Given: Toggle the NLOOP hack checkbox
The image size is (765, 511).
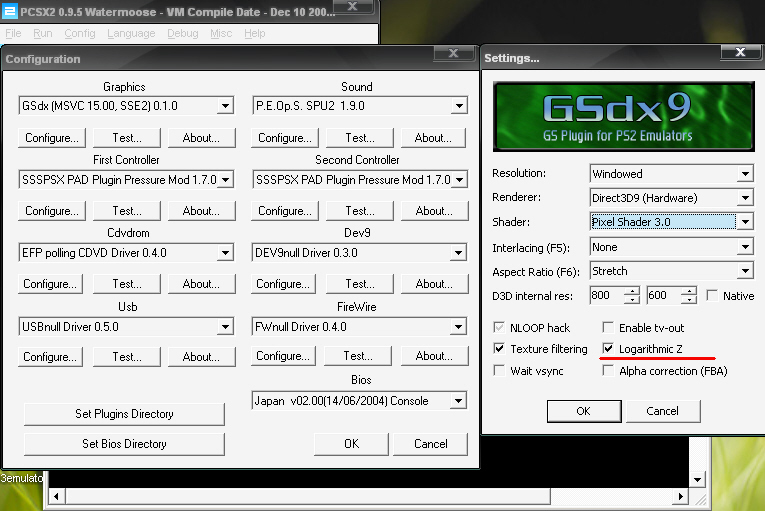Looking at the screenshot, I should click(x=499, y=327).
